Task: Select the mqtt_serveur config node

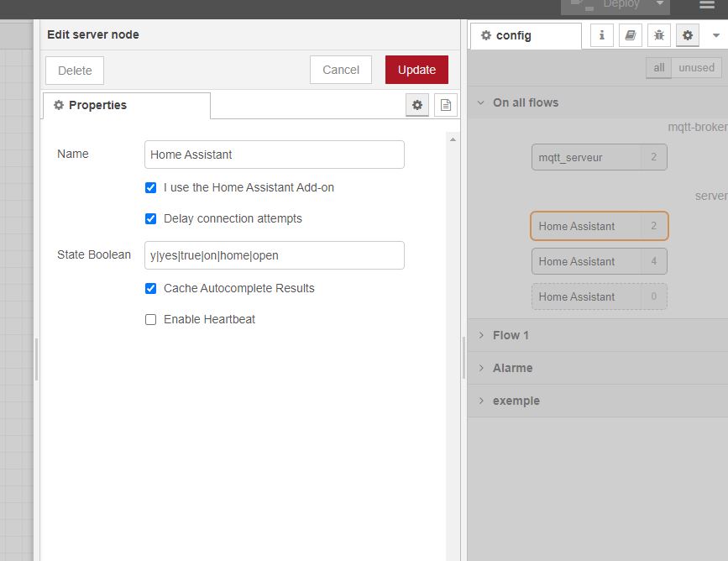Action: [x=600, y=157]
